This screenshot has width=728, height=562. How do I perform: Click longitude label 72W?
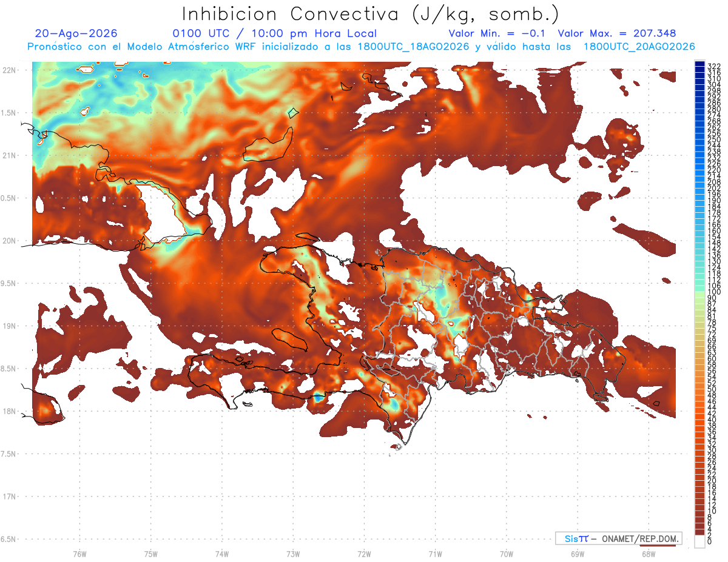[365, 554]
